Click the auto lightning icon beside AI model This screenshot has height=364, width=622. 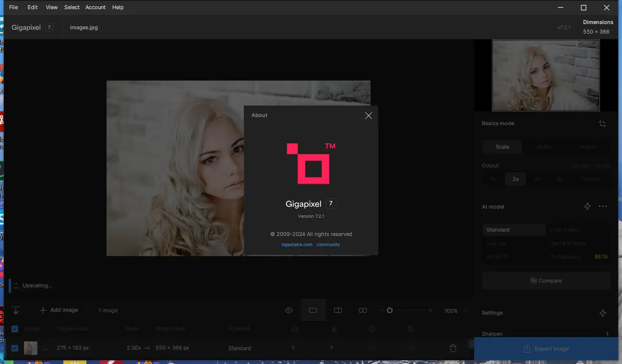coord(587,206)
